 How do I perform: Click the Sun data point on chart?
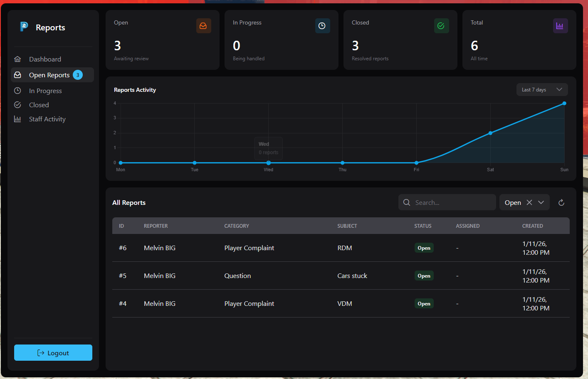(x=564, y=103)
